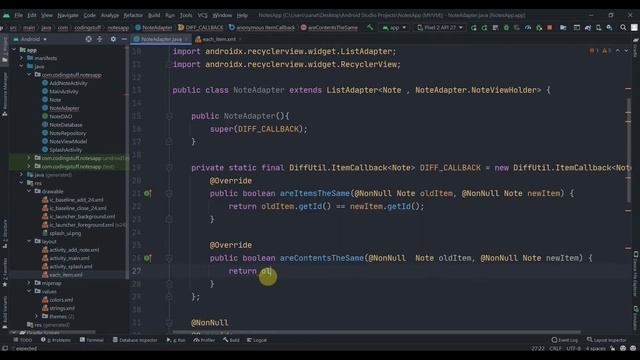The width and height of the screenshot is (640, 360).
Task: Open the Resource Manager side tab
Action: pos(4,94)
